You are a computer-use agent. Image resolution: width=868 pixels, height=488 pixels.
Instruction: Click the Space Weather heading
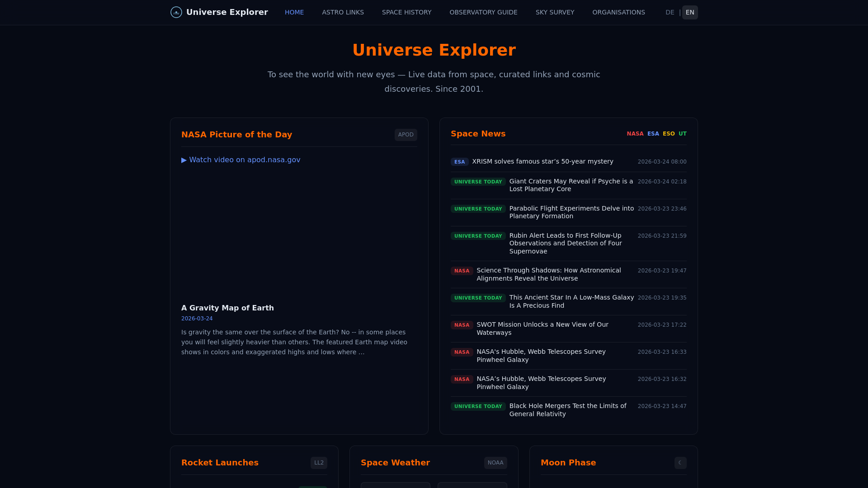[395, 463]
